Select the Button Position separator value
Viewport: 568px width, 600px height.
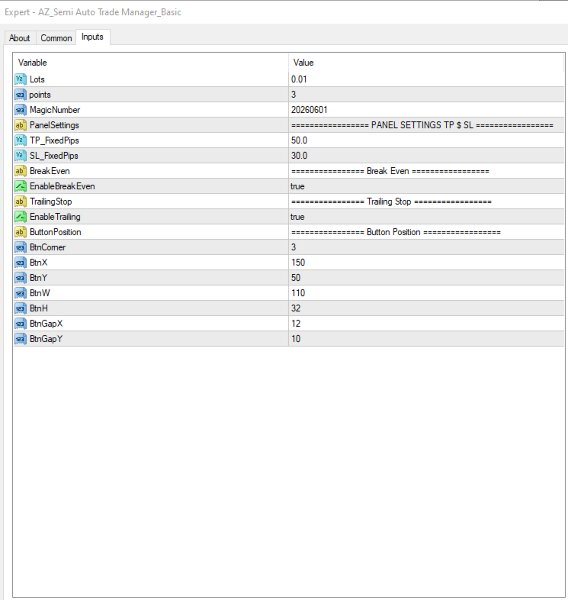click(x=396, y=232)
